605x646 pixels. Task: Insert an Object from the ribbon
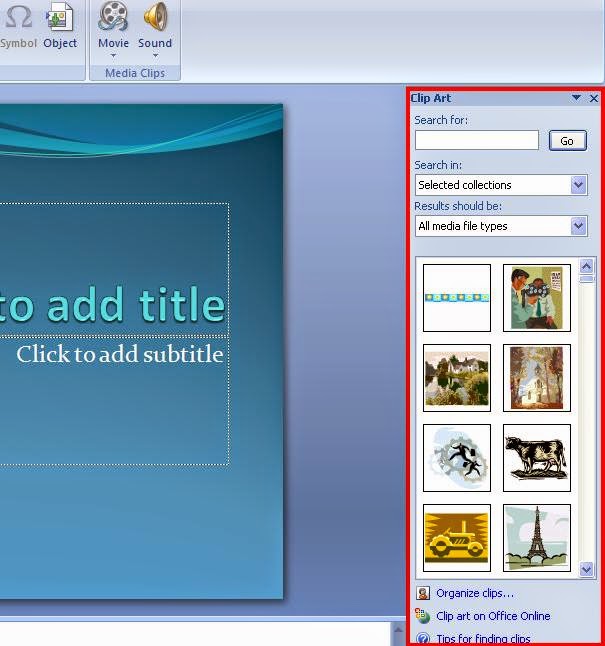click(x=60, y=26)
